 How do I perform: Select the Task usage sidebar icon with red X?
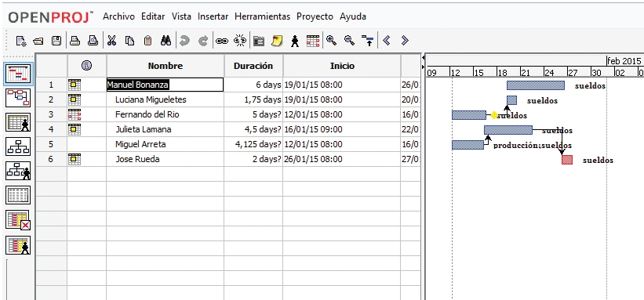coord(18,220)
